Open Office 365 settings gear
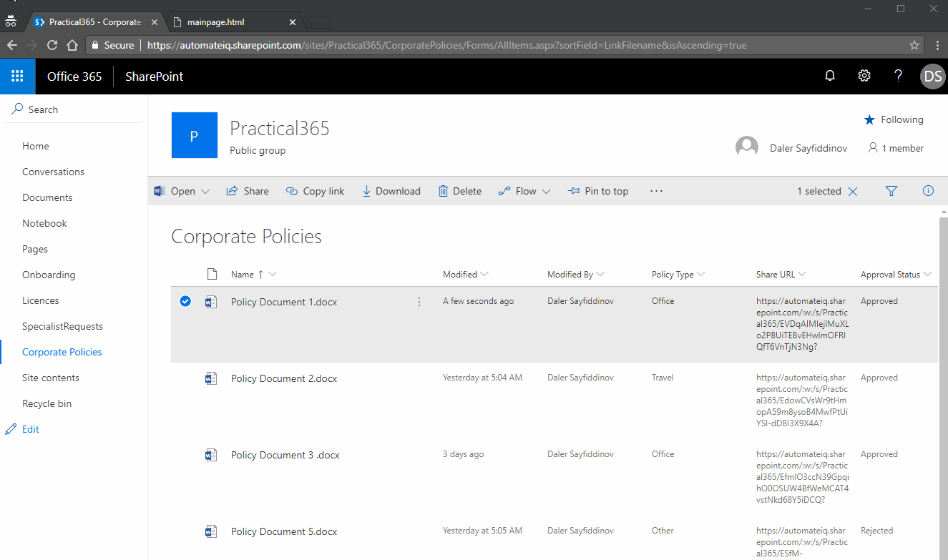 (864, 75)
